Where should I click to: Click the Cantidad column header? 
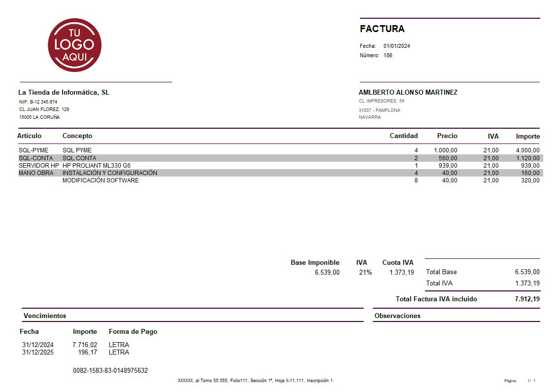pyautogui.click(x=403, y=136)
